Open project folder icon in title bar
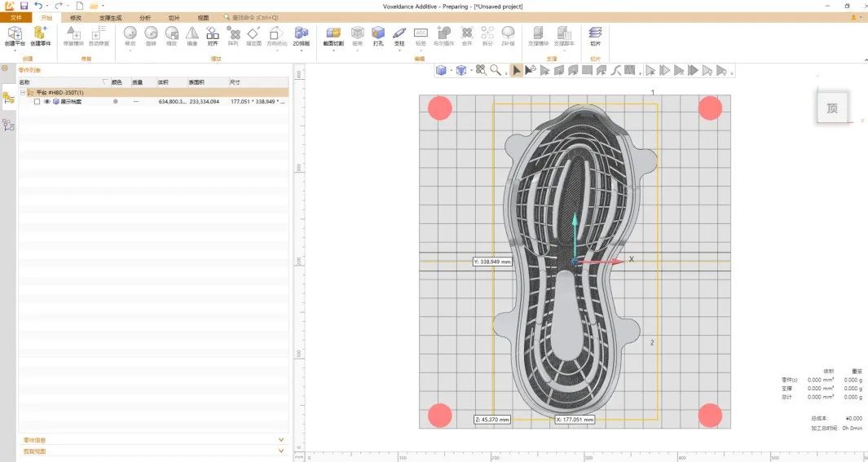 coord(94,6)
